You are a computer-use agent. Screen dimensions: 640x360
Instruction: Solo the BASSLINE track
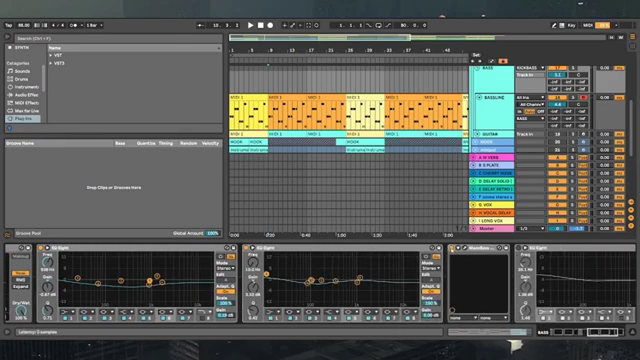573,98
